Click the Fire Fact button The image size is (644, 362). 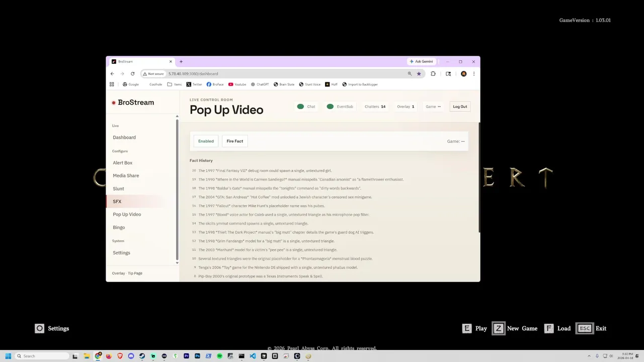click(234, 141)
